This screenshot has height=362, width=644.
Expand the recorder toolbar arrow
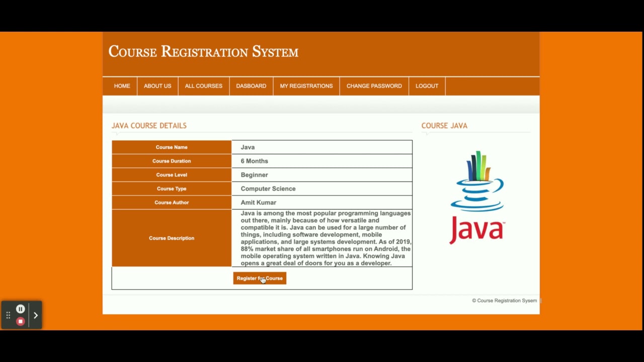(36, 315)
